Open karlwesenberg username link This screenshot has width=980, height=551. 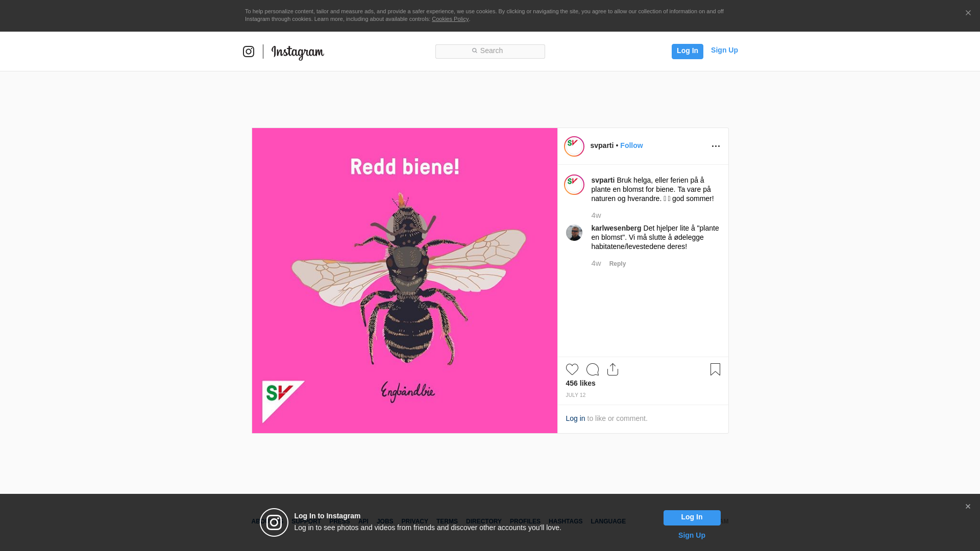pos(616,228)
